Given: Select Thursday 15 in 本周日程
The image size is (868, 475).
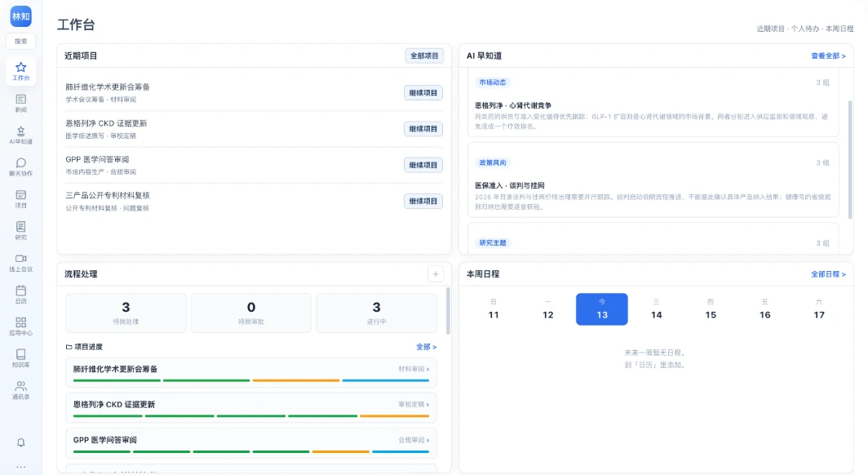Looking at the screenshot, I should click(711, 309).
